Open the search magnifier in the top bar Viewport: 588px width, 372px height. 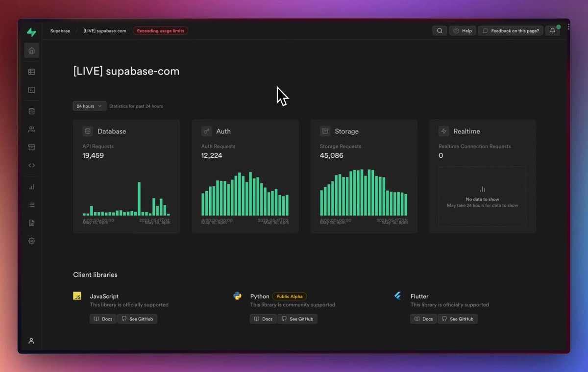(x=439, y=30)
